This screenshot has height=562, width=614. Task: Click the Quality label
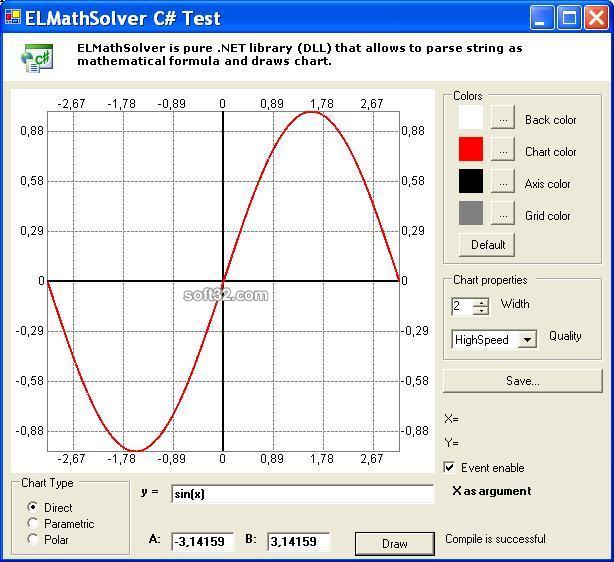(x=565, y=336)
